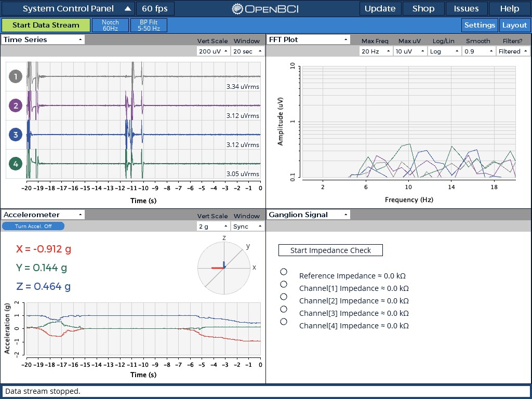Click Start Impedance Check
The height and width of the screenshot is (399, 532).
(x=330, y=250)
